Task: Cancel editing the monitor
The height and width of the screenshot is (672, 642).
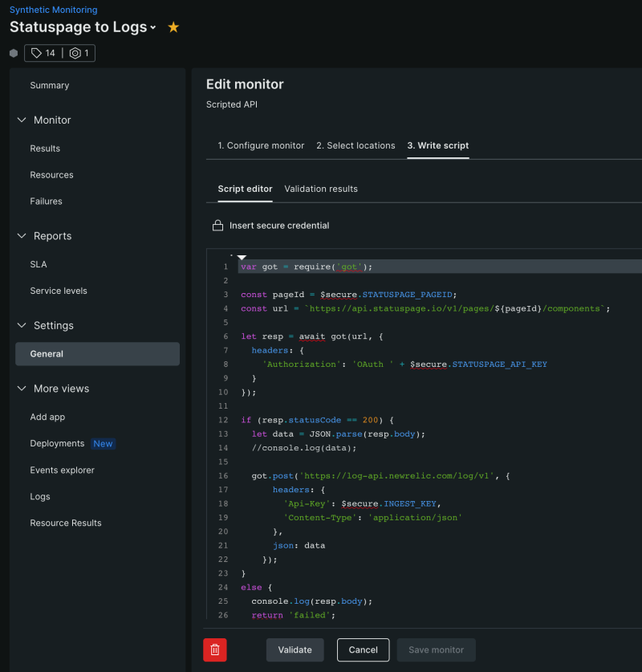Action: pos(363,650)
